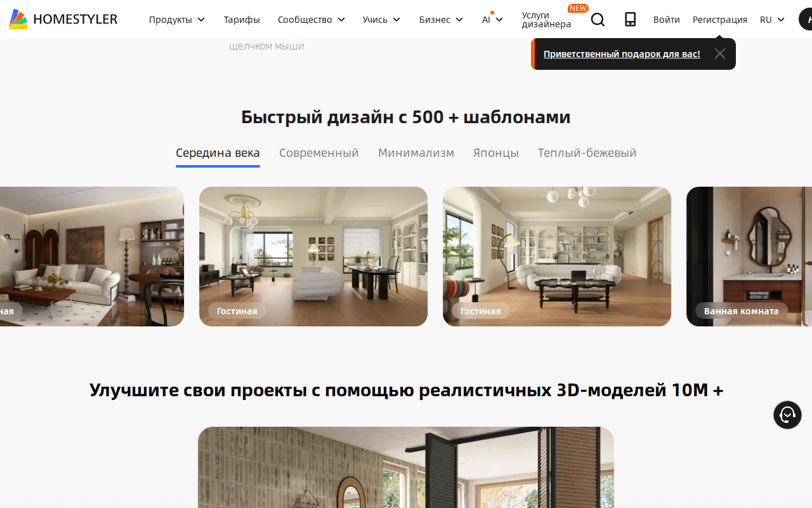812x508 pixels.
Task: Expand the Сообщество dropdown menu
Action: pos(311,20)
